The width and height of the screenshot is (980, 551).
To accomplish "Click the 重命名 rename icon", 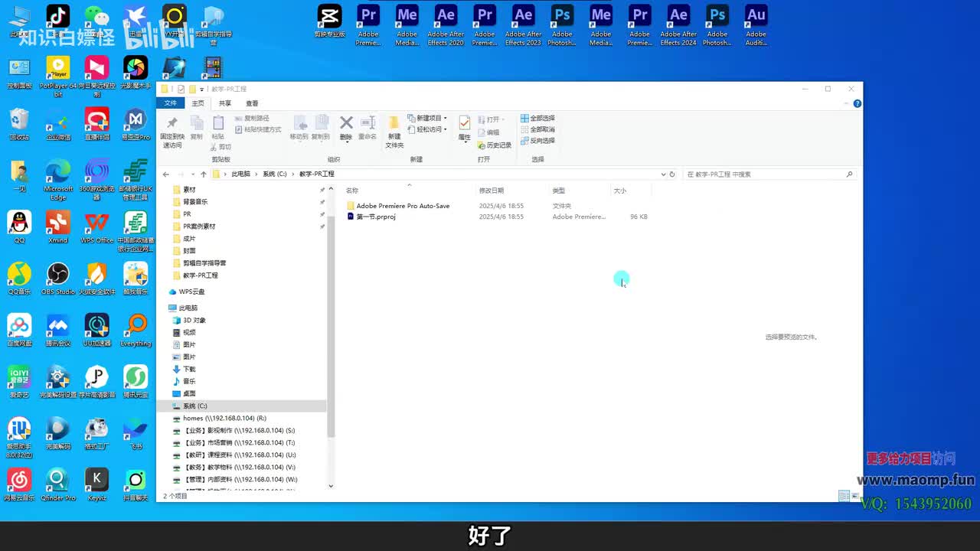I will 368,123.
